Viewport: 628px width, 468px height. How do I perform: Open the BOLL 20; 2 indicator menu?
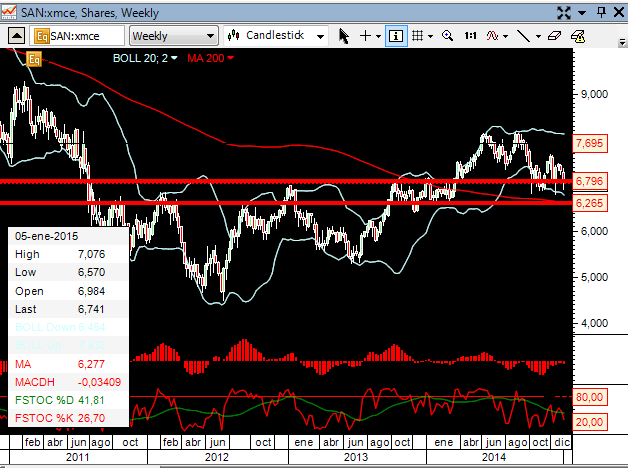click(145, 58)
